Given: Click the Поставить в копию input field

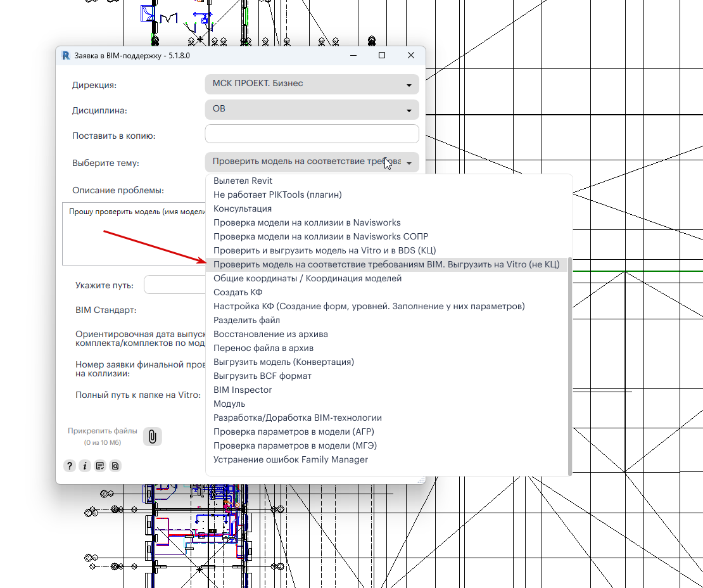Looking at the screenshot, I should (x=312, y=134).
